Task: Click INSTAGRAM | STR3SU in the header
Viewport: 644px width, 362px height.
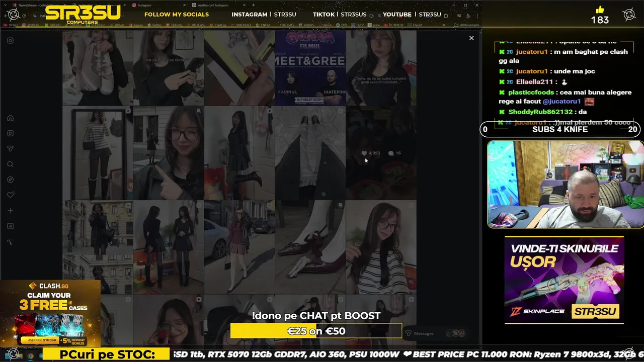Action: [x=264, y=14]
